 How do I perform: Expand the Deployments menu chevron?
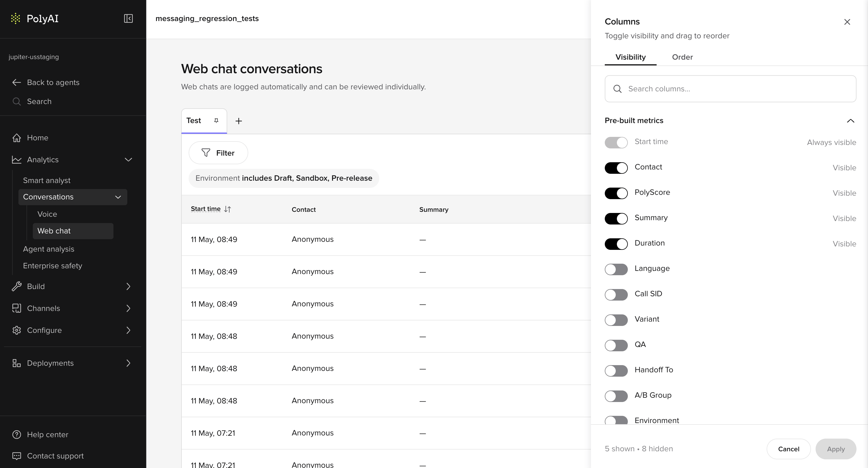[x=128, y=363]
